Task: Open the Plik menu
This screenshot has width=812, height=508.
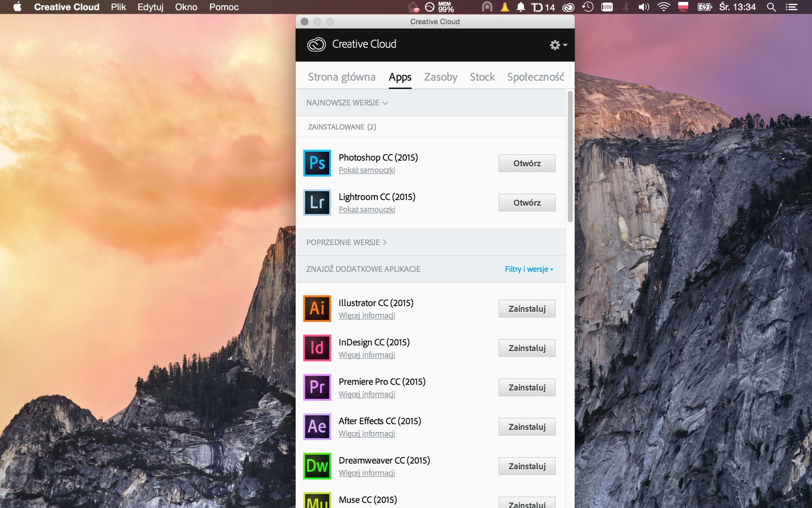Action: pyautogui.click(x=118, y=7)
